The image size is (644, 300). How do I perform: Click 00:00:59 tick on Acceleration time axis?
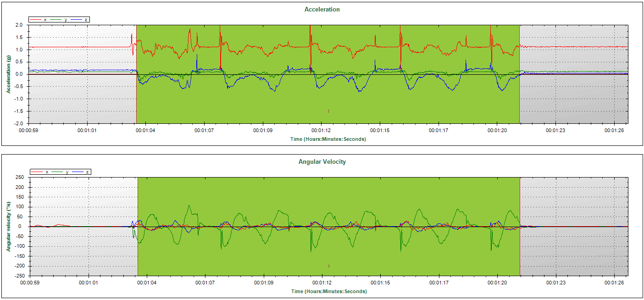pyautogui.click(x=28, y=131)
